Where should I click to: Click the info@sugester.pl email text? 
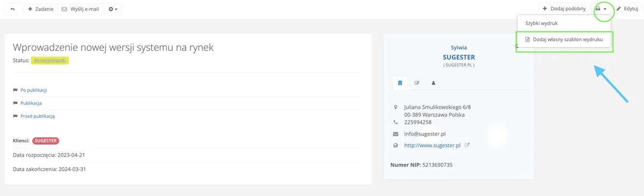click(425, 134)
